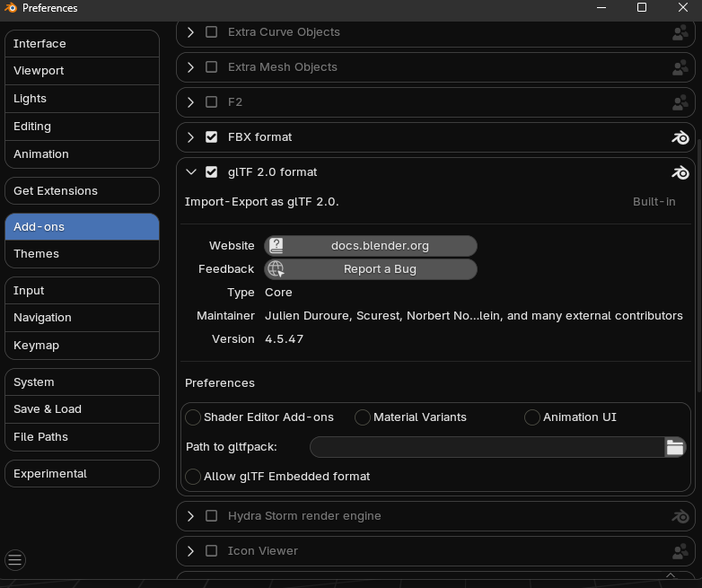The height and width of the screenshot is (588, 702).
Task: Enable the Extra Mesh Objects add-on
Action: 211,67
